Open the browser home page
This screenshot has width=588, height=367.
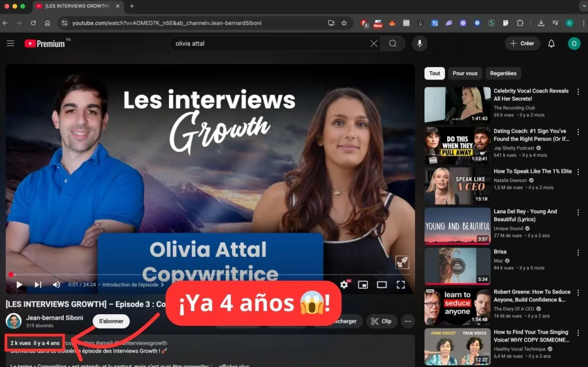tap(48, 23)
